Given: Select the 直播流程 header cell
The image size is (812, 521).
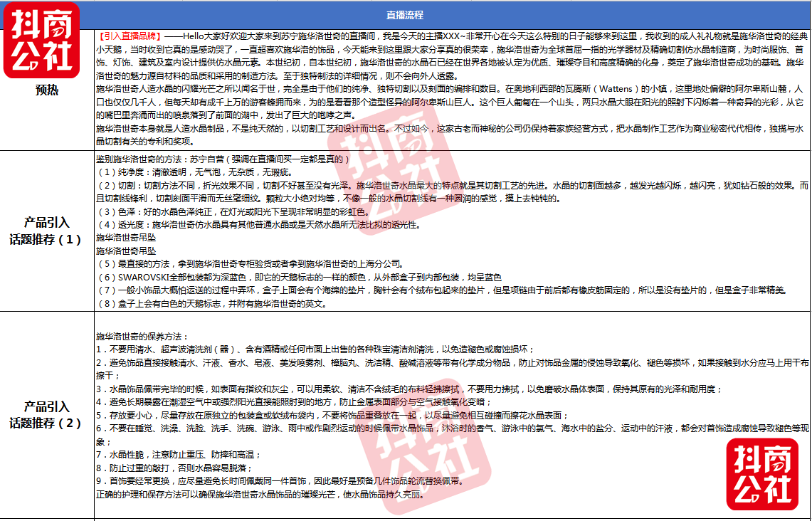Looking at the screenshot, I should point(405,15).
